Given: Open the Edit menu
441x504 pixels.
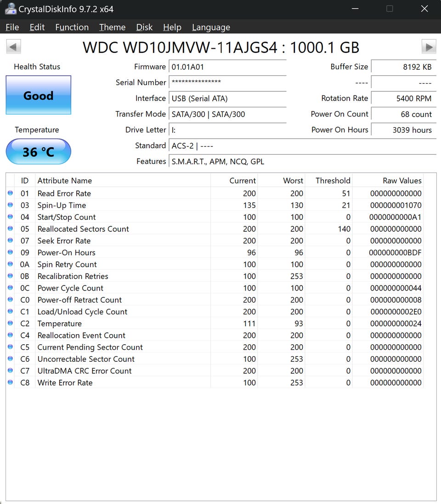Looking at the screenshot, I should coord(37,28).
